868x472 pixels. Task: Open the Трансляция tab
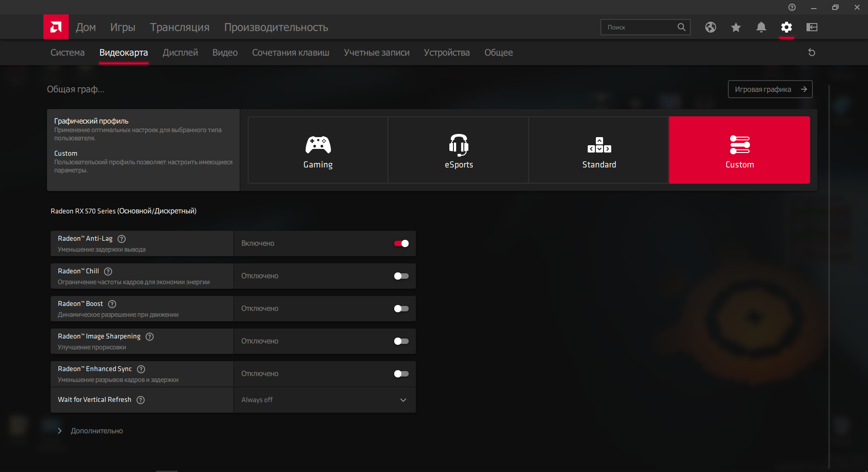(180, 27)
